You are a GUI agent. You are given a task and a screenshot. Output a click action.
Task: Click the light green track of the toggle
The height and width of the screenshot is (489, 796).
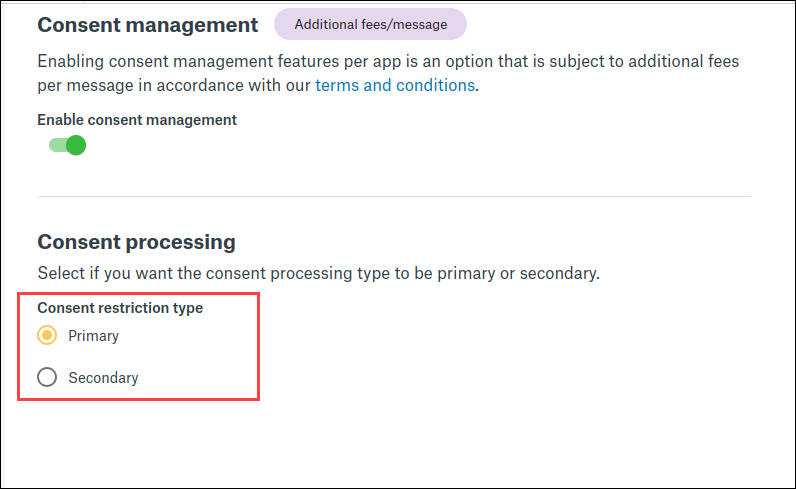pos(56,146)
